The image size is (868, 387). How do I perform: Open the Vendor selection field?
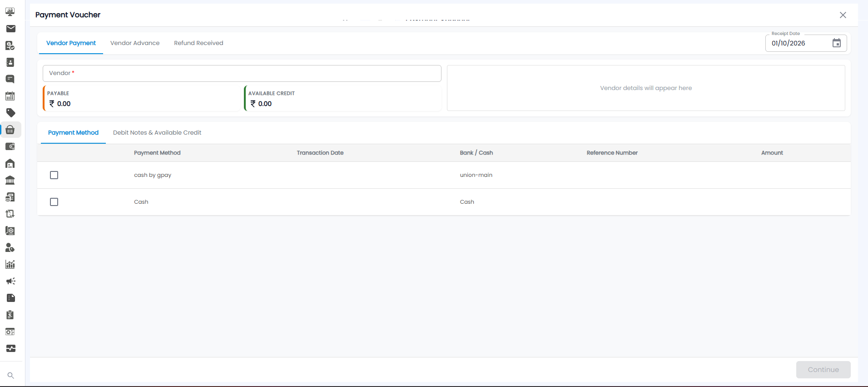242,73
